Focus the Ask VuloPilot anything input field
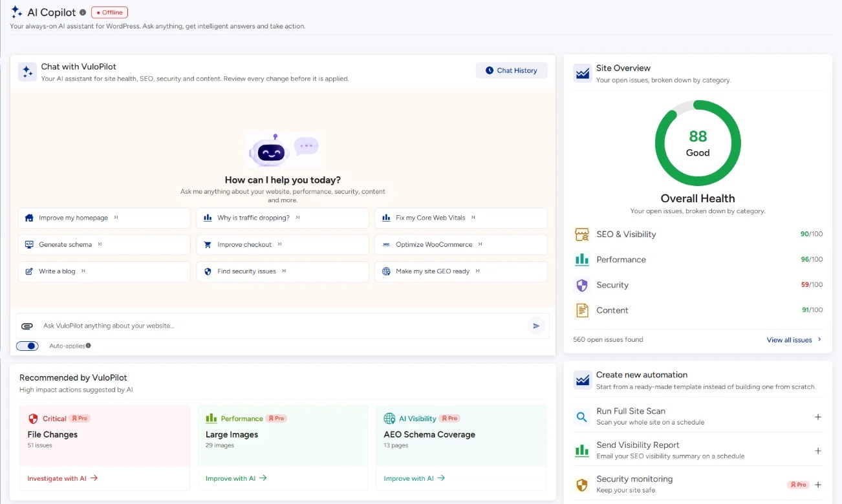842x504 pixels. pos(283,326)
